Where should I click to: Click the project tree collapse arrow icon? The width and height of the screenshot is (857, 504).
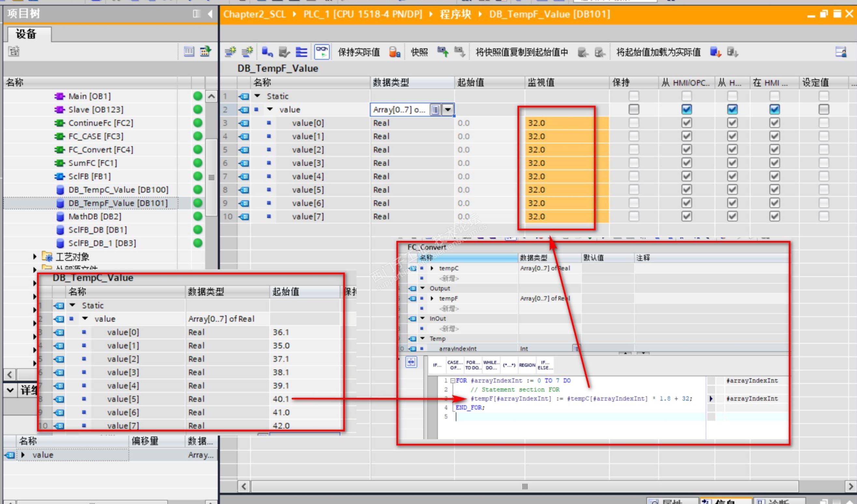[210, 14]
